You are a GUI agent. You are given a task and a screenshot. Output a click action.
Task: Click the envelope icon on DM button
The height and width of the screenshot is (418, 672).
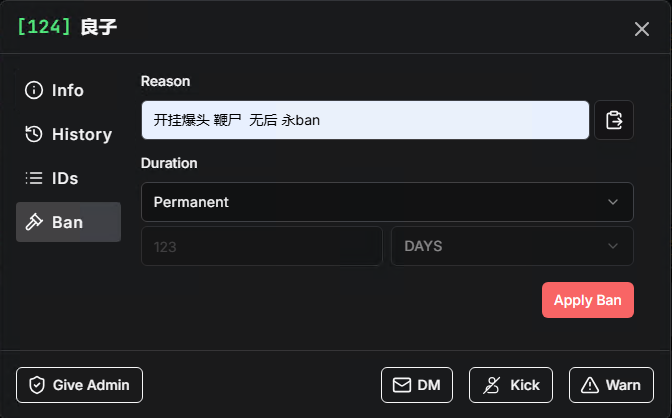coord(402,385)
